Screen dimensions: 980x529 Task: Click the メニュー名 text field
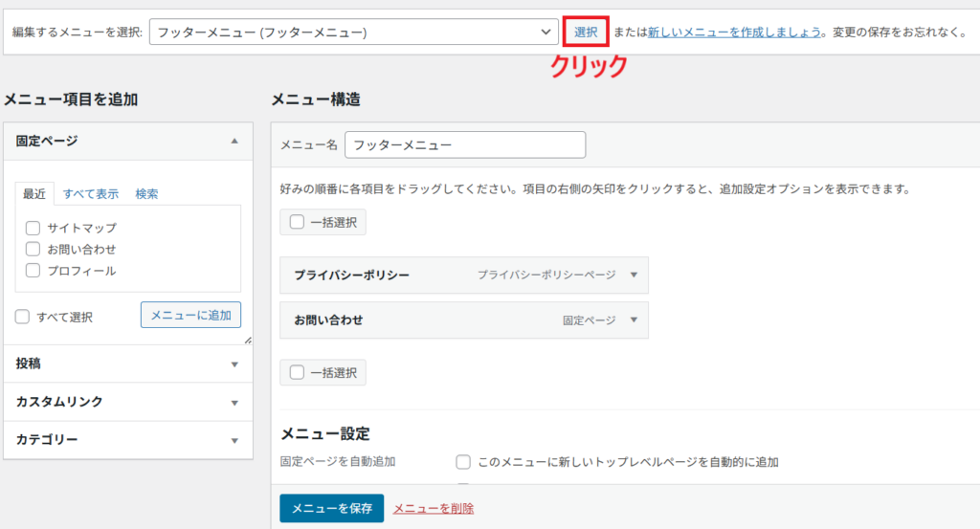click(x=464, y=144)
